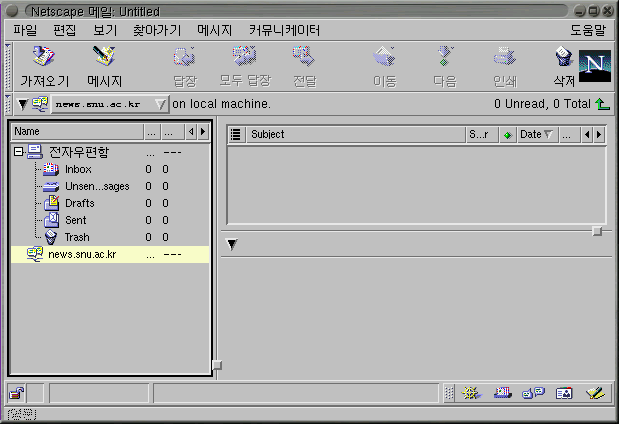The image size is (619, 424).
Task: Open the 커뮤니케이터 menu
Action: 284,30
